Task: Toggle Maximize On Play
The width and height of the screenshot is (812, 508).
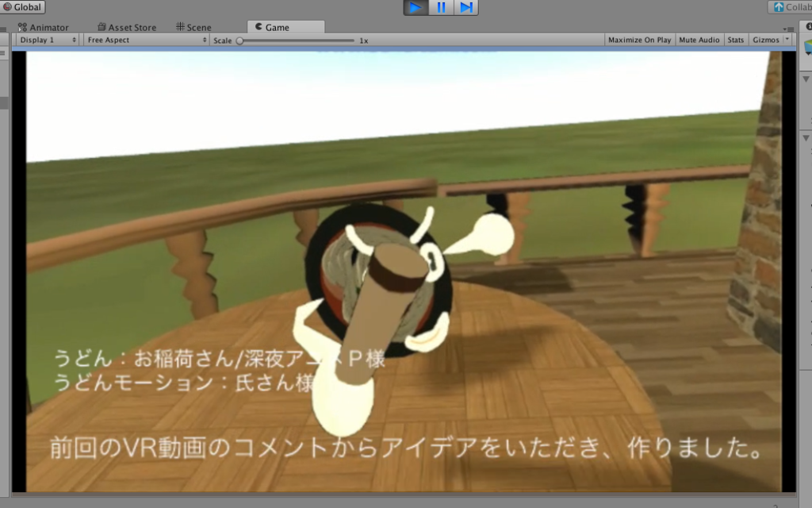Action: 640,40
